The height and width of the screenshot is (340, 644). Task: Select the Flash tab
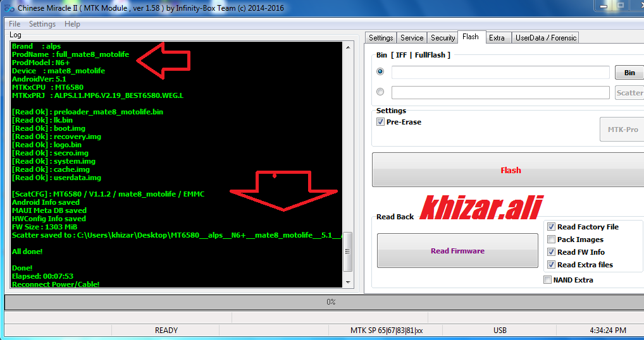click(471, 37)
